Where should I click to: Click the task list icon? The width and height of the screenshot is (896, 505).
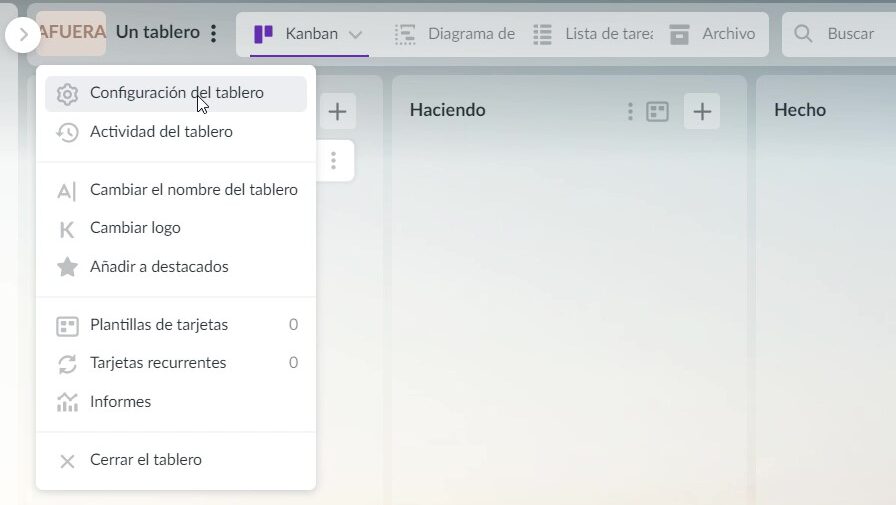click(542, 34)
